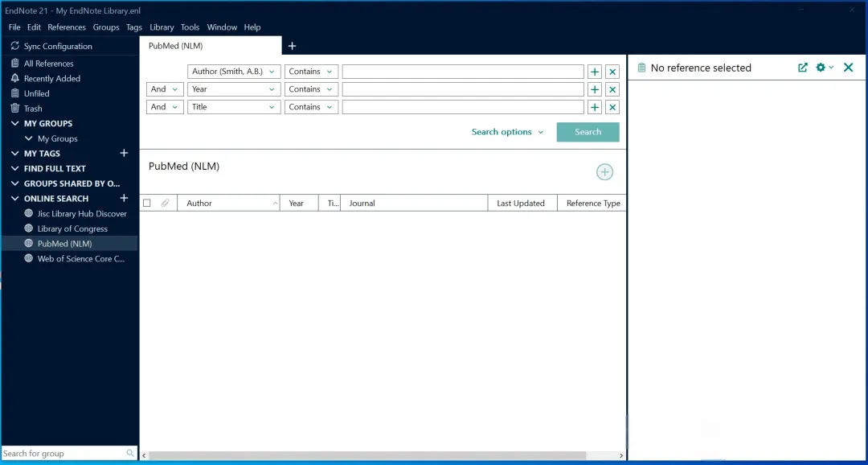Open the Library menu
Viewport: 868px width, 465px height.
[x=162, y=27]
